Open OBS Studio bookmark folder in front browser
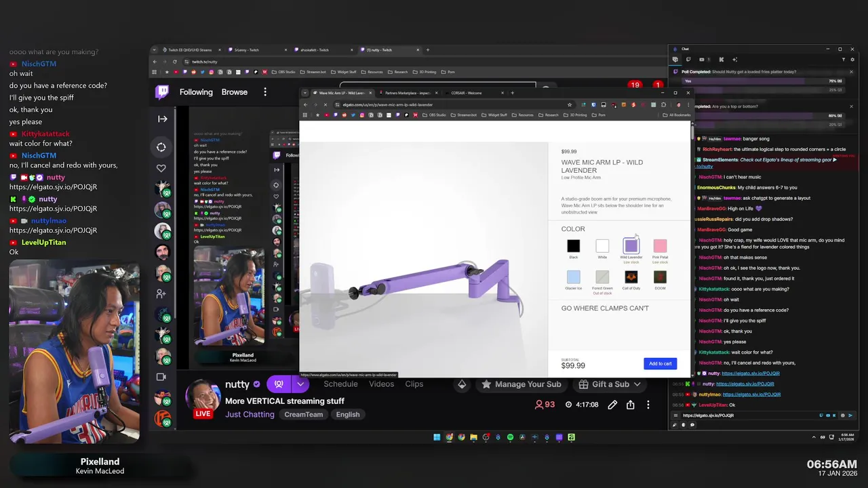 point(435,115)
